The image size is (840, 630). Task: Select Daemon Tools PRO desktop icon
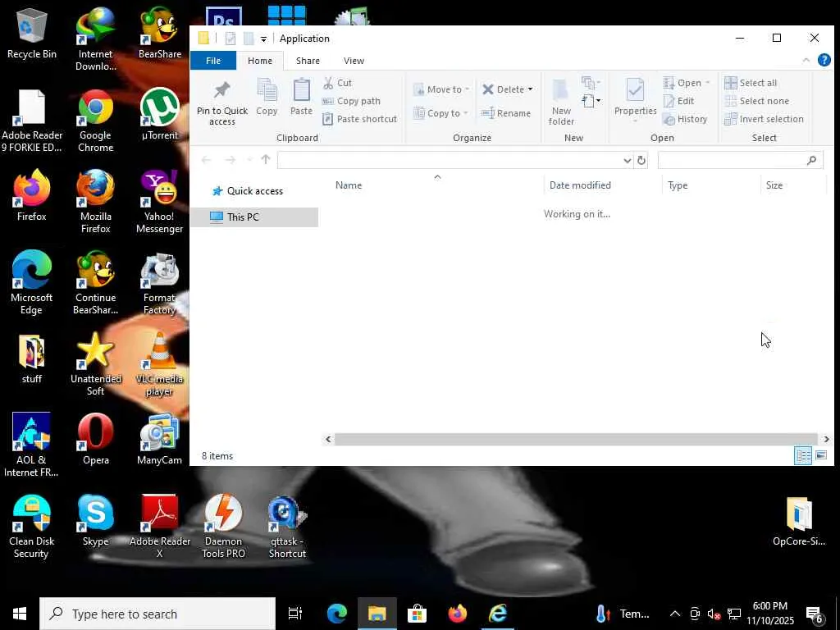[x=223, y=526]
